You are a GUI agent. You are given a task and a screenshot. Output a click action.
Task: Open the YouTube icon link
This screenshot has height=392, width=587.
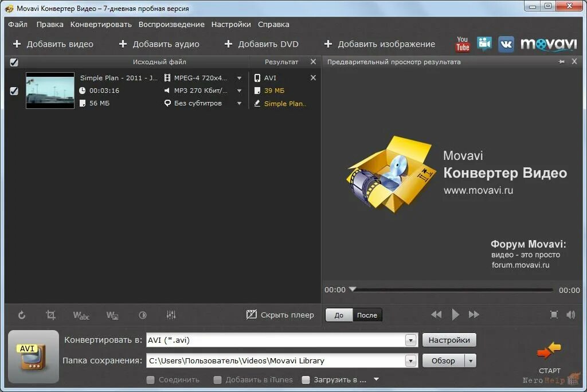pyautogui.click(x=463, y=44)
